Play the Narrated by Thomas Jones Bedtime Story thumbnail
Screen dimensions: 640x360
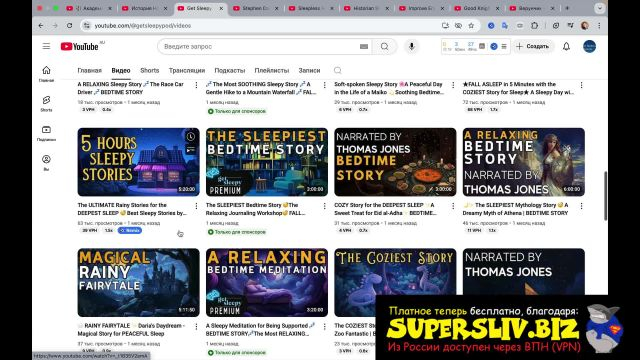[395, 162]
